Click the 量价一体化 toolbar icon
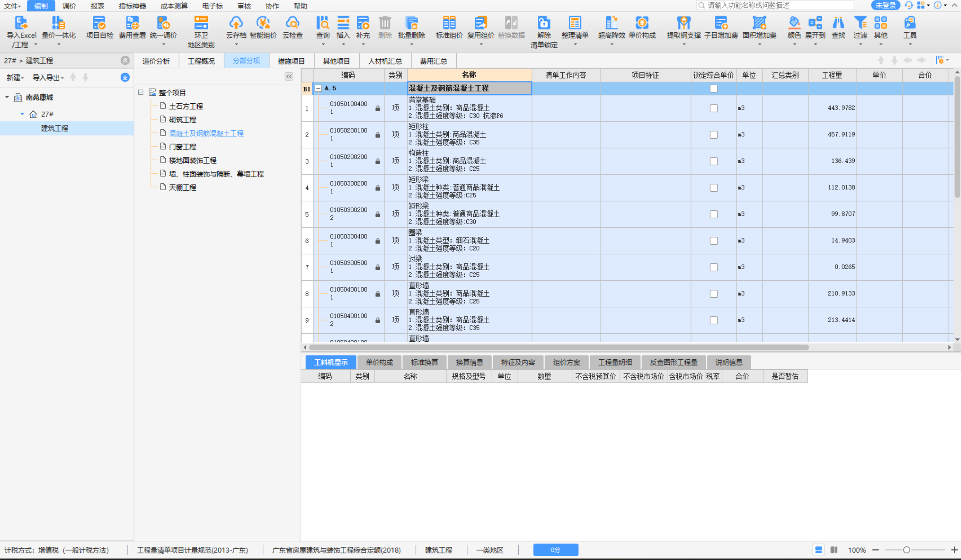The width and height of the screenshot is (961, 560). point(58,30)
